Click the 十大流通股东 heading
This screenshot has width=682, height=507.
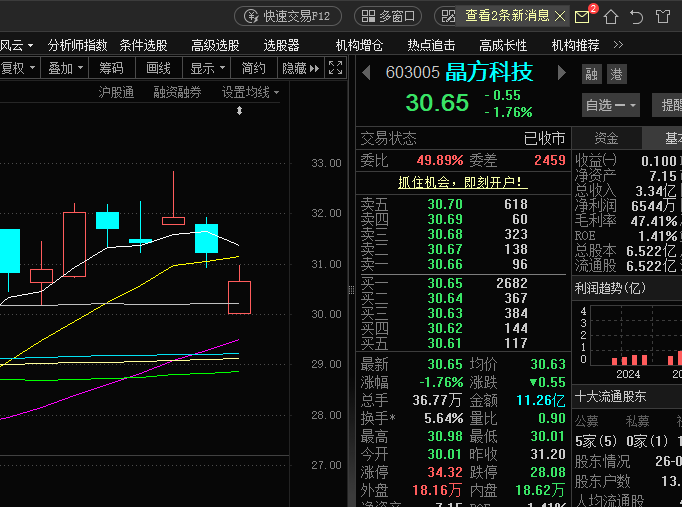click(x=611, y=397)
